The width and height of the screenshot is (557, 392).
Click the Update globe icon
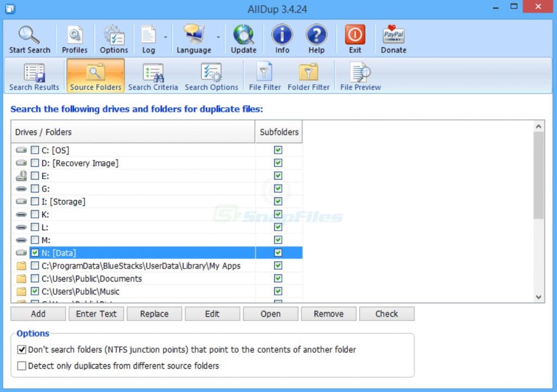[x=243, y=35]
